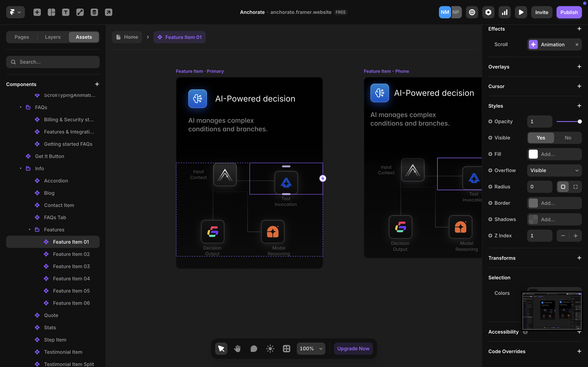
Task: Click the Fill white color swatch
Action: click(533, 154)
